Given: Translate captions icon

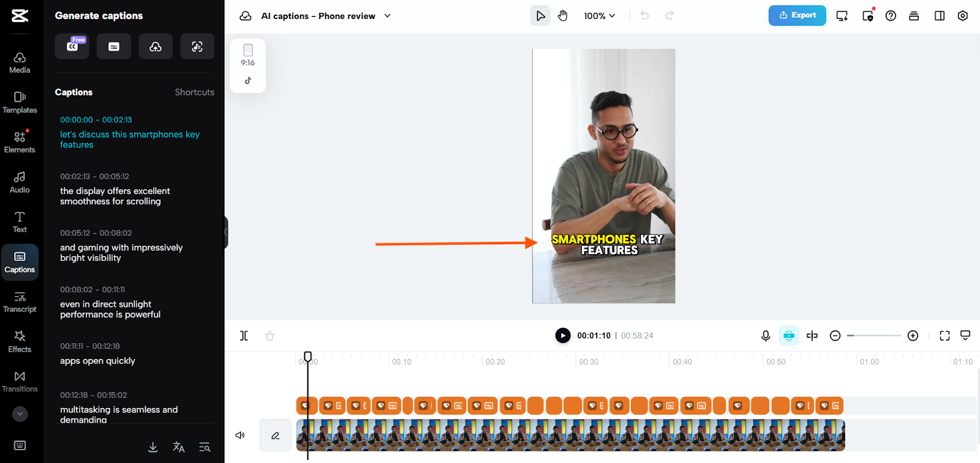Looking at the screenshot, I should tap(179, 448).
